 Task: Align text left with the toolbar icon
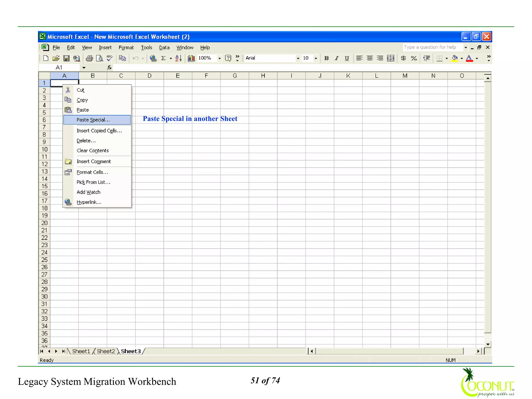(360, 58)
